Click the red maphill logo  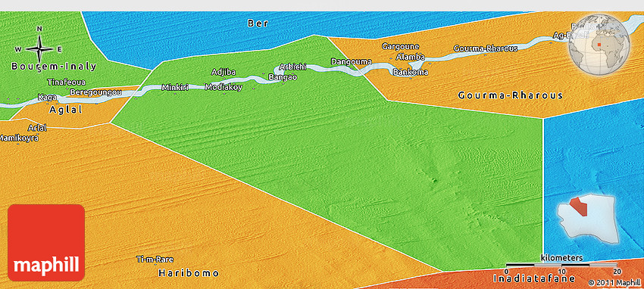click(x=46, y=243)
